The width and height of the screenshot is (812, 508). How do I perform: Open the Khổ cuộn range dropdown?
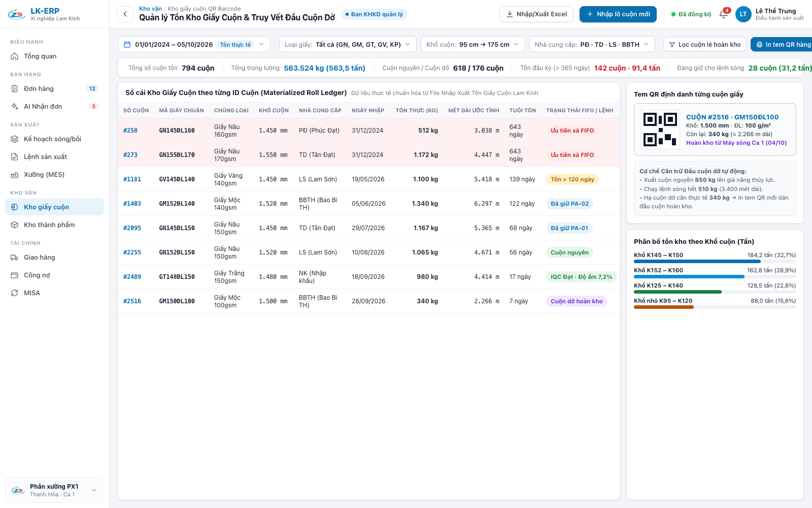472,45
